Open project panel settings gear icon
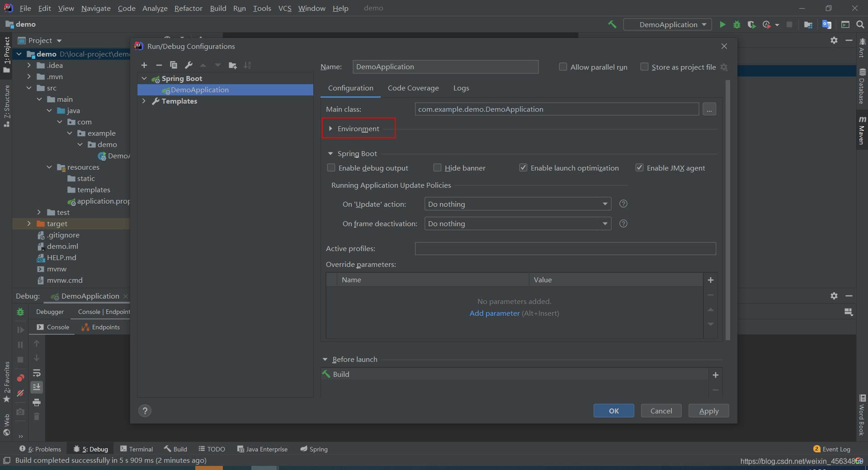Screen dimensions: 868x470 point(834,40)
